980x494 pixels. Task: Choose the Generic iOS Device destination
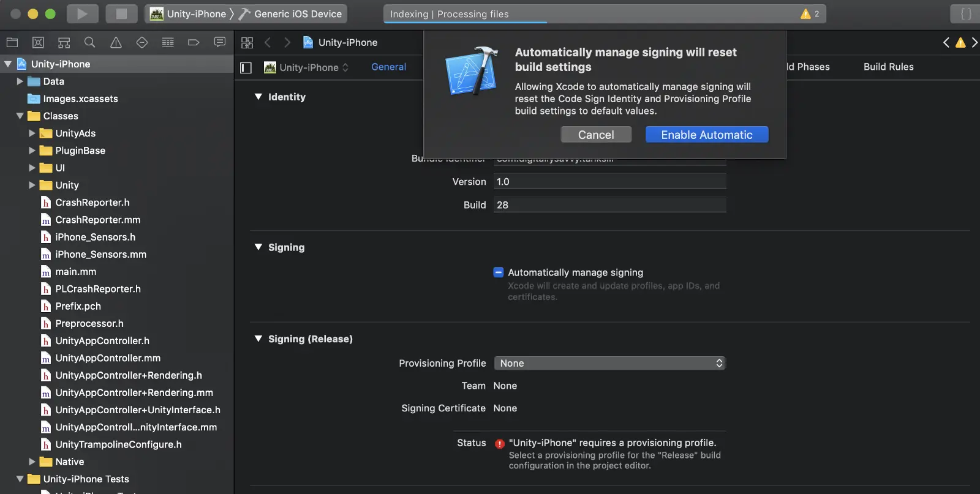(x=291, y=13)
